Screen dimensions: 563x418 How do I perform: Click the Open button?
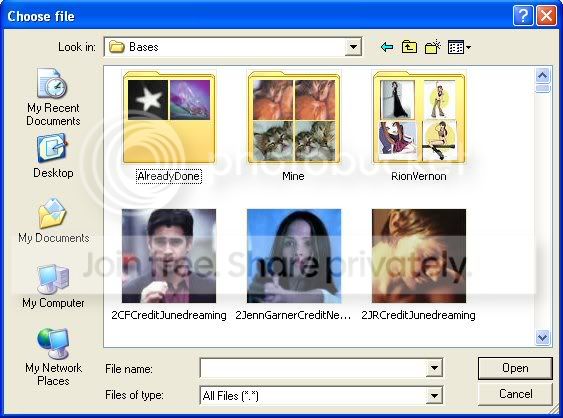pos(515,368)
